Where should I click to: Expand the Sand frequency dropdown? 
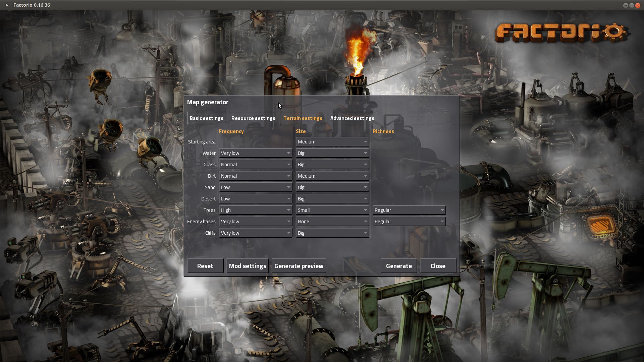point(255,187)
